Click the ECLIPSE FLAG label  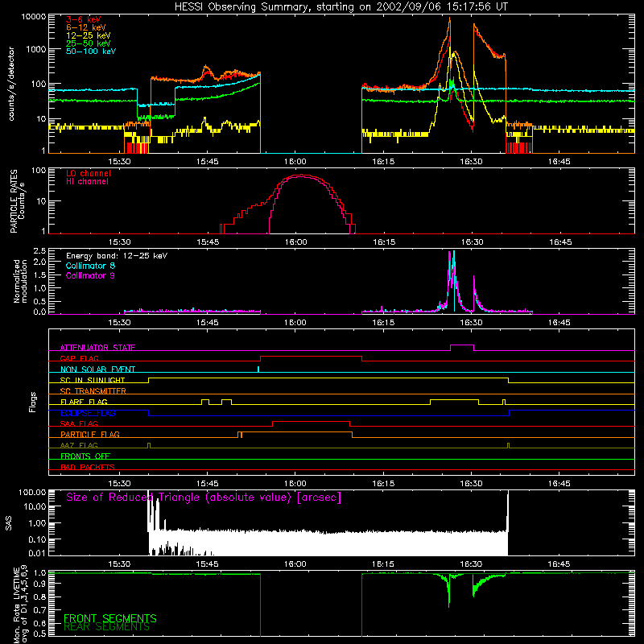(x=88, y=413)
